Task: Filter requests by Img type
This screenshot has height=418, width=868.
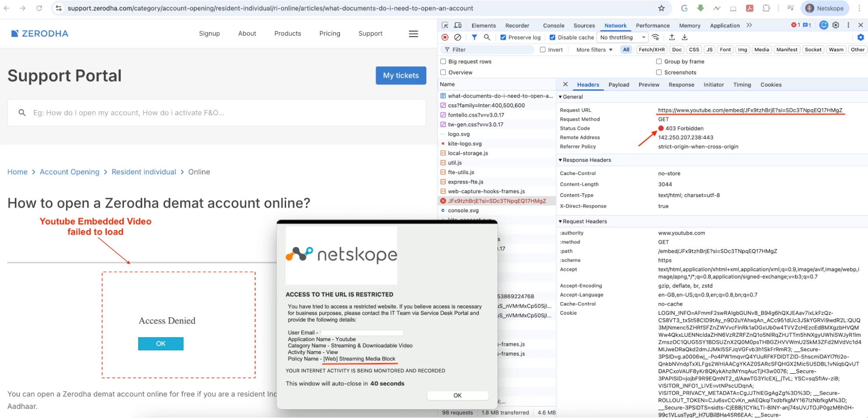Action: (x=743, y=49)
